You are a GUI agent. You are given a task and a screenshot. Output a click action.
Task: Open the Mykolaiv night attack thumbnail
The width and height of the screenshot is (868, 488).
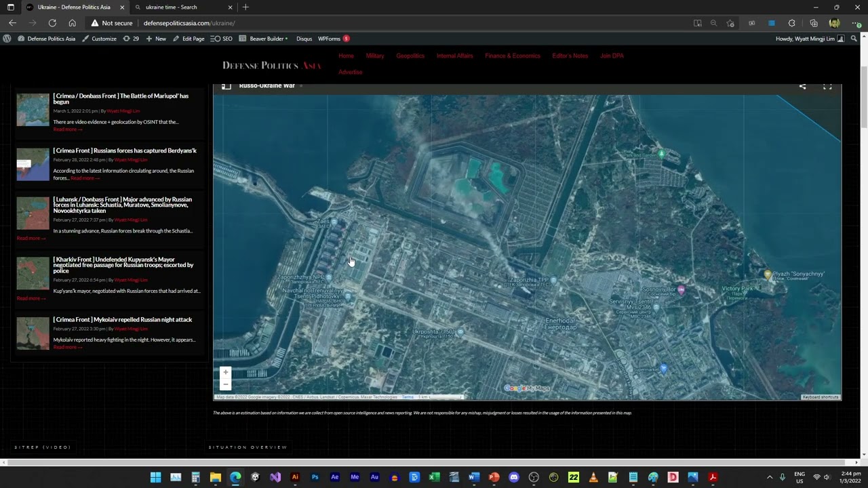tap(33, 333)
